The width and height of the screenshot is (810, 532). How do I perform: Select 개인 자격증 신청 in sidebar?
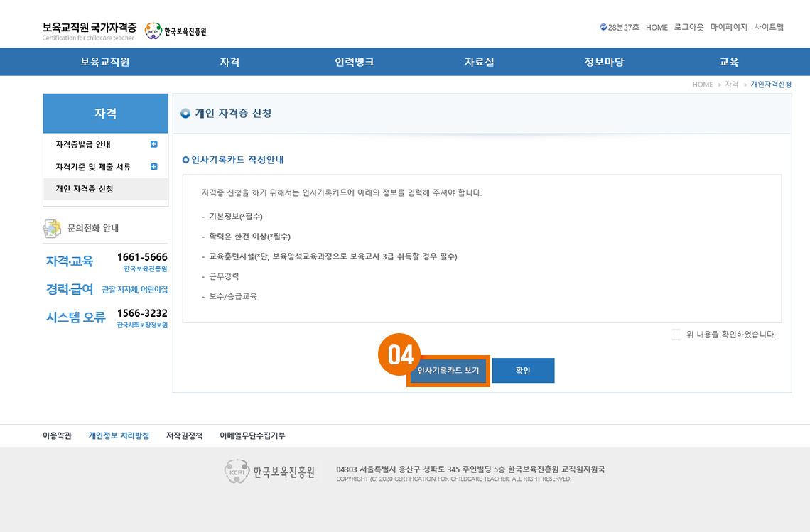pyautogui.click(x=85, y=189)
